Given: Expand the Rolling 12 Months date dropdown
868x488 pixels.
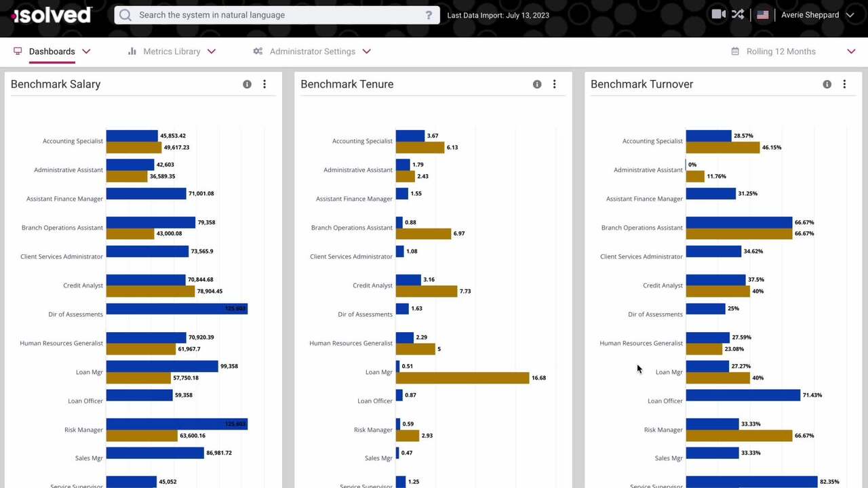Looking at the screenshot, I should pos(851,52).
